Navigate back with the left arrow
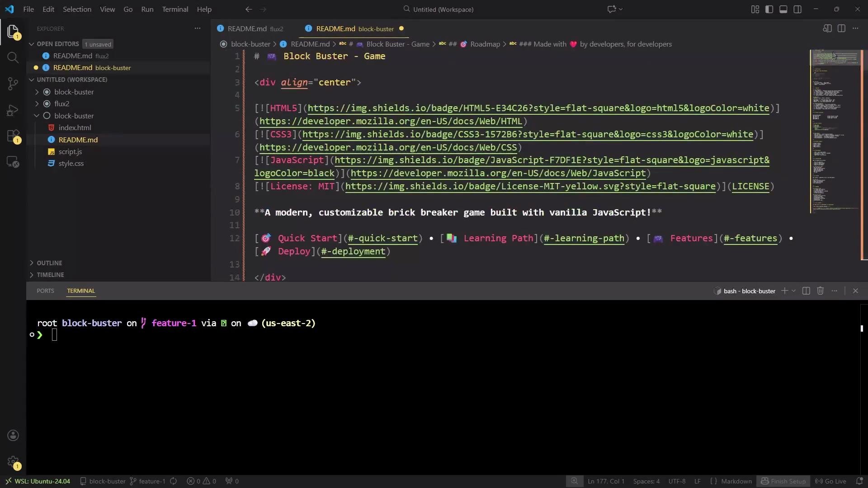This screenshot has width=868, height=488. click(249, 9)
